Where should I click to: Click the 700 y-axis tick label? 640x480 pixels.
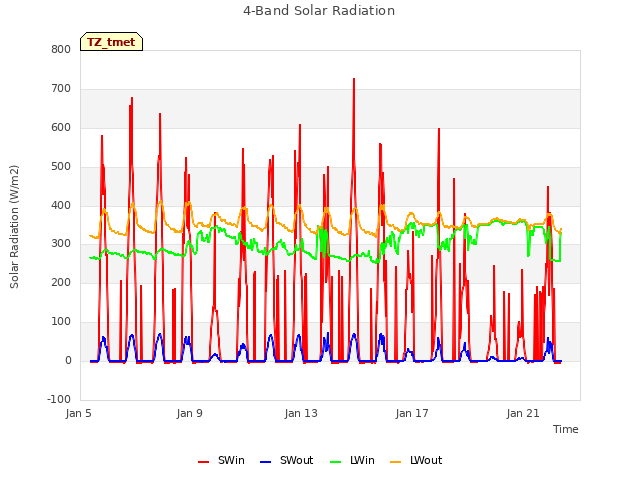(x=61, y=89)
